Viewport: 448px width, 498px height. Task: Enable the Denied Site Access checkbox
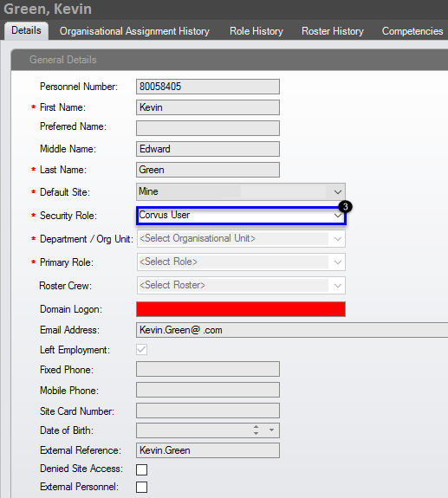(x=142, y=469)
